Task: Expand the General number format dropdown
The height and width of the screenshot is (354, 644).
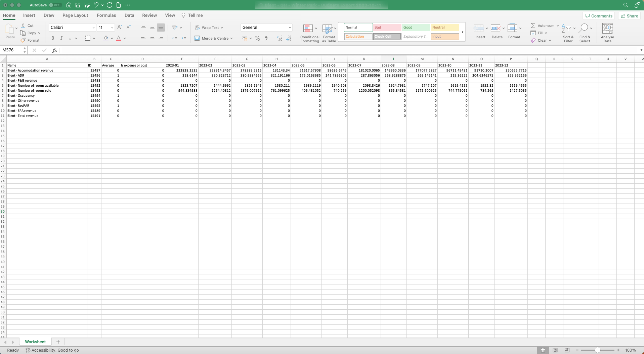Action: (290, 28)
